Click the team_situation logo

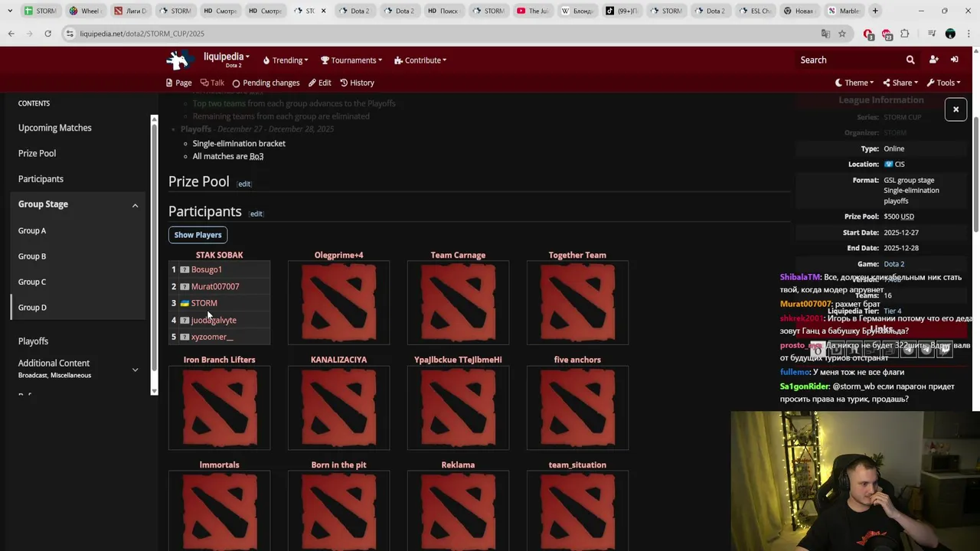(577, 511)
